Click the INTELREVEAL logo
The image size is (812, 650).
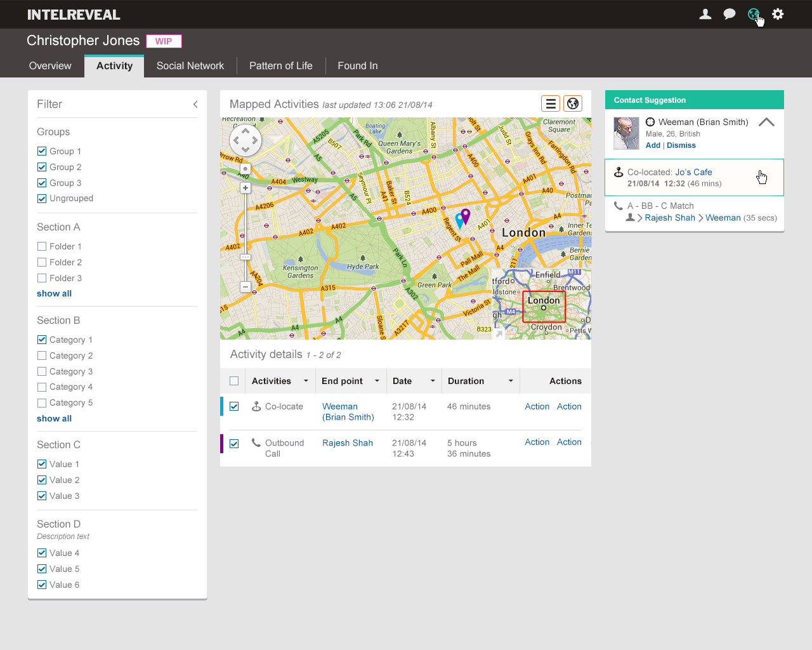pyautogui.click(x=74, y=15)
